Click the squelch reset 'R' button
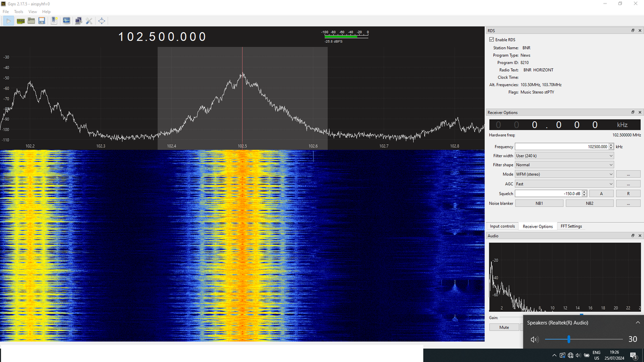644x362 pixels. 628,194
